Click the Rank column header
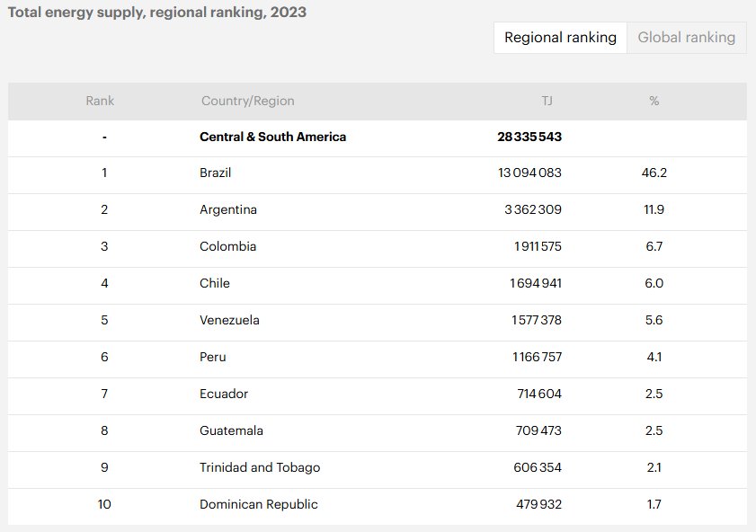 (x=100, y=101)
